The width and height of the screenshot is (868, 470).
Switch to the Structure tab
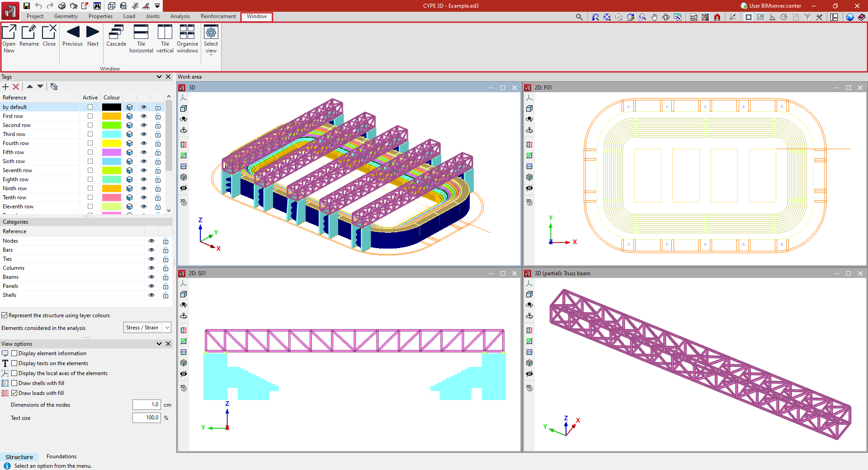click(19, 457)
